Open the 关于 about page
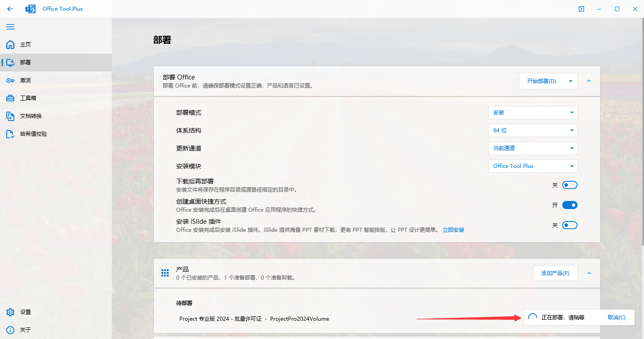Screen dimensions: 644x339 [x=25, y=330]
